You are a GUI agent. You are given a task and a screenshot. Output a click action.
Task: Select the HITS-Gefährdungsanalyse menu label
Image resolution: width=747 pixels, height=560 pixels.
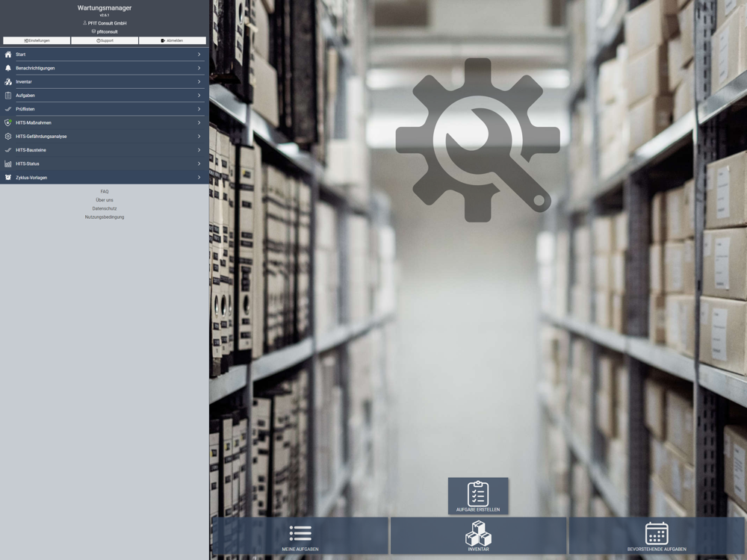[x=41, y=136]
